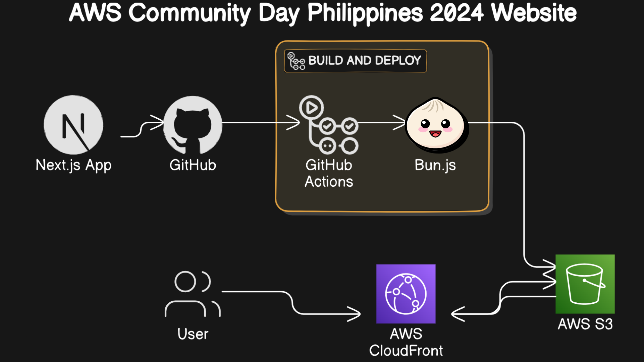This screenshot has width=644, height=362.
Task: Select the "User" label text
Action: pyautogui.click(x=193, y=334)
